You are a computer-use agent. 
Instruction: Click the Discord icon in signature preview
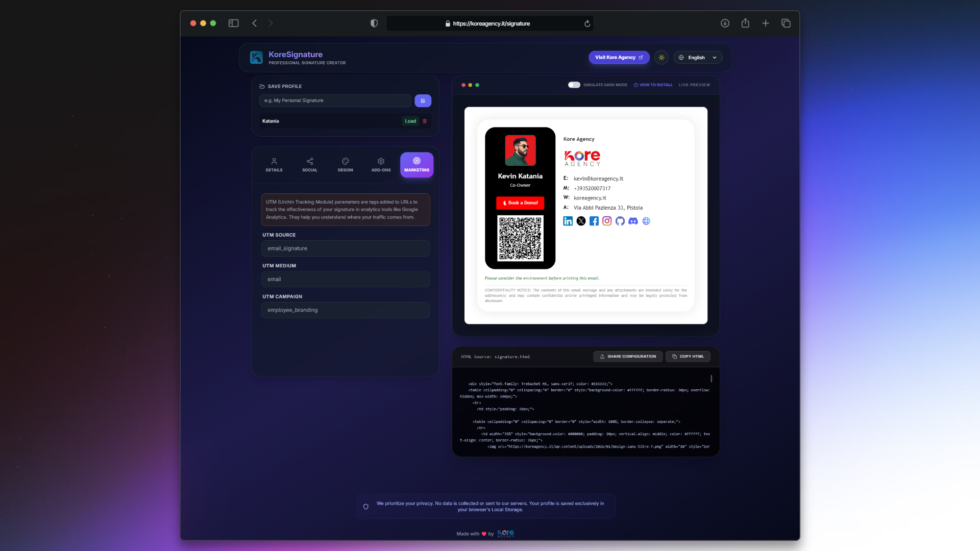tap(633, 221)
